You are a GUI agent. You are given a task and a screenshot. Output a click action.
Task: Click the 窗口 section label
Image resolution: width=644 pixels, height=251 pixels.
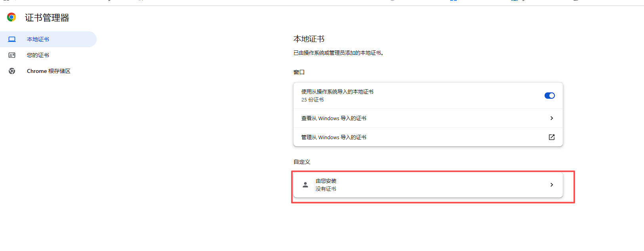pos(299,72)
